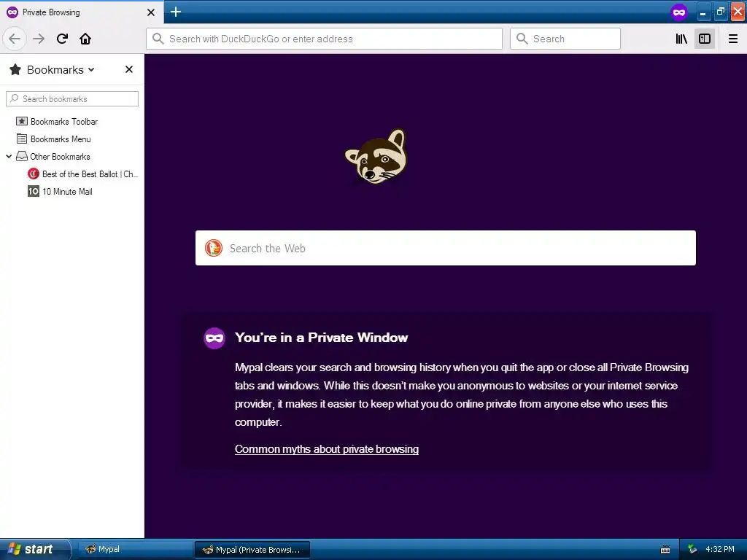747x560 pixels.
Task: Click the address bar field
Action: point(324,39)
